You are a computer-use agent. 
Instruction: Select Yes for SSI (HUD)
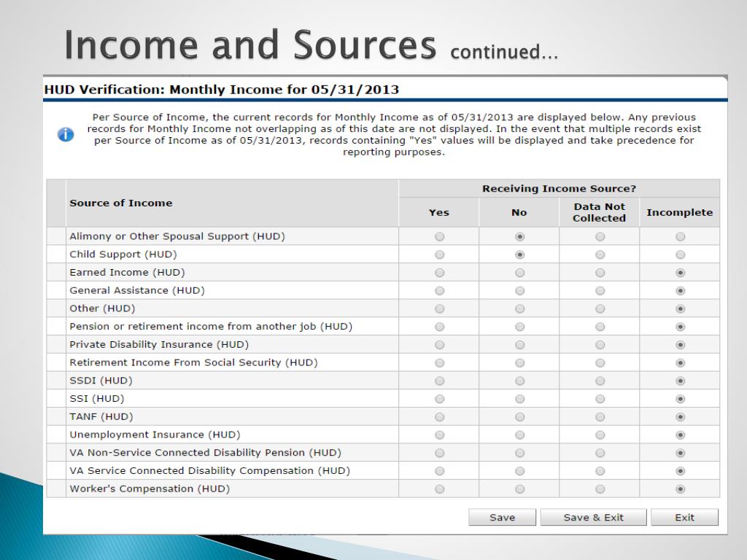pyautogui.click(x=439, y=399)
